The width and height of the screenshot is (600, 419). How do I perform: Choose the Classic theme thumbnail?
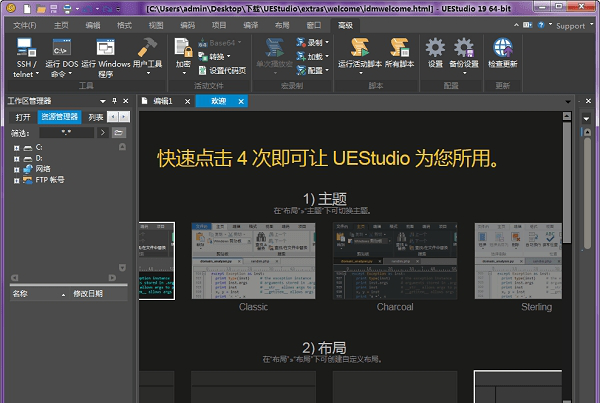pos(253,261)
